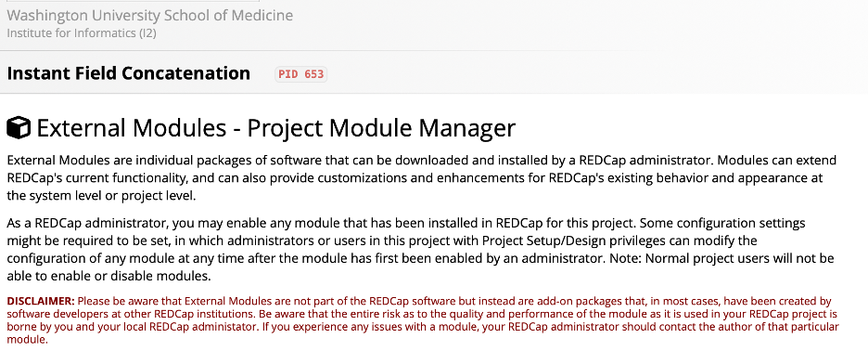Click the bold red DISCLAIMER label
The height and width of the screenshot is (351, 868).
[x=41, y=301]
